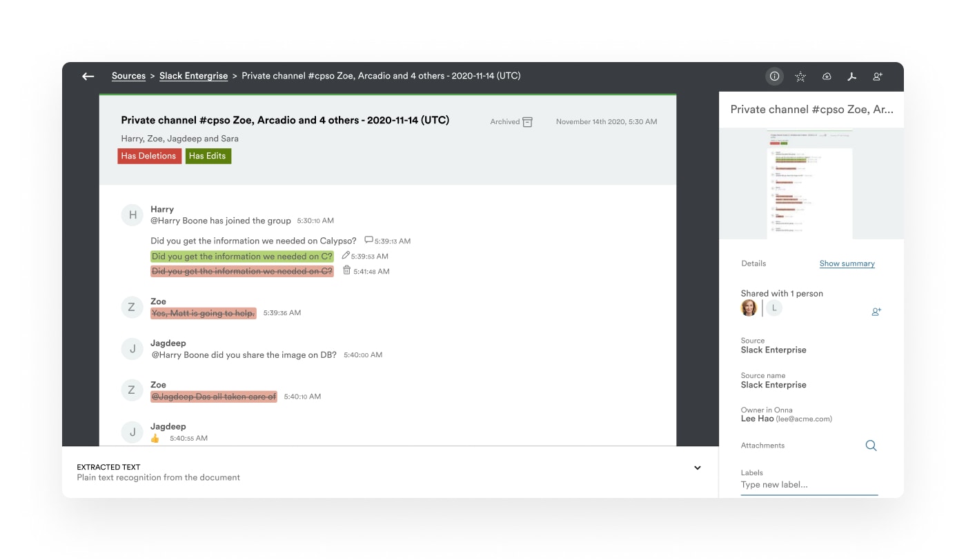The height and width of the screenshot is (560, 966).
Task: Click 'Slack Enterprise' under Source name
Action: (773, 385)
